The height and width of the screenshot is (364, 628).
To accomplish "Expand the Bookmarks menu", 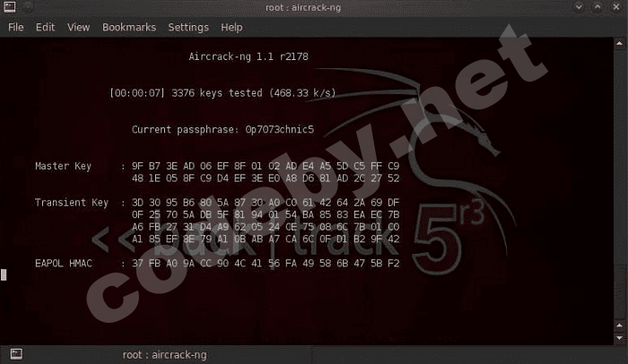I will click(x=129, y=27).
